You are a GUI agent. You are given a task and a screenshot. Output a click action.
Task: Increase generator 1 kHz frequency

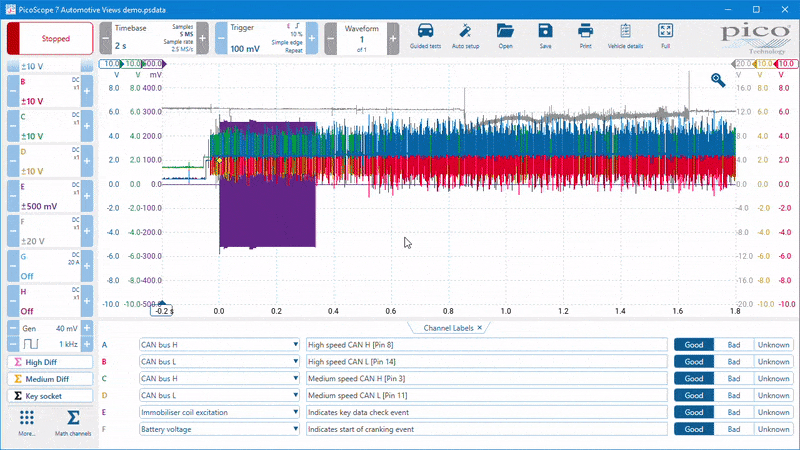click(87, 344)
